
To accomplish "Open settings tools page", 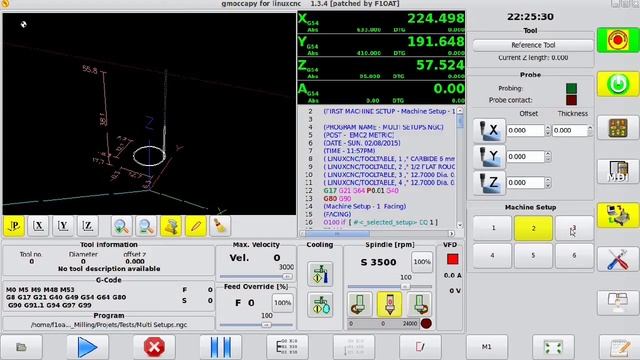I will [618, 259].
